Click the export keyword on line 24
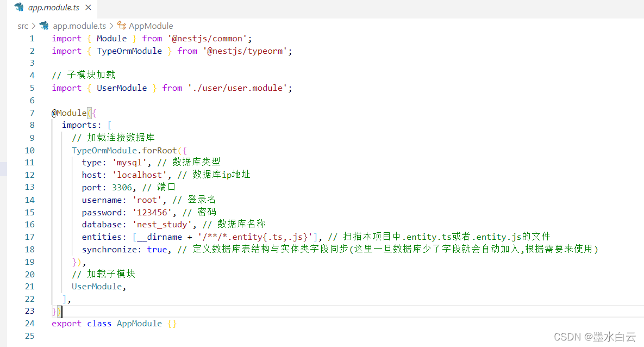 [x=66, y=324]
